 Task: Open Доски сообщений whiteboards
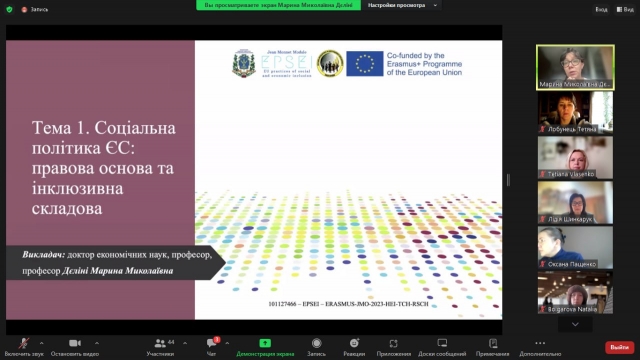[442, 347]
